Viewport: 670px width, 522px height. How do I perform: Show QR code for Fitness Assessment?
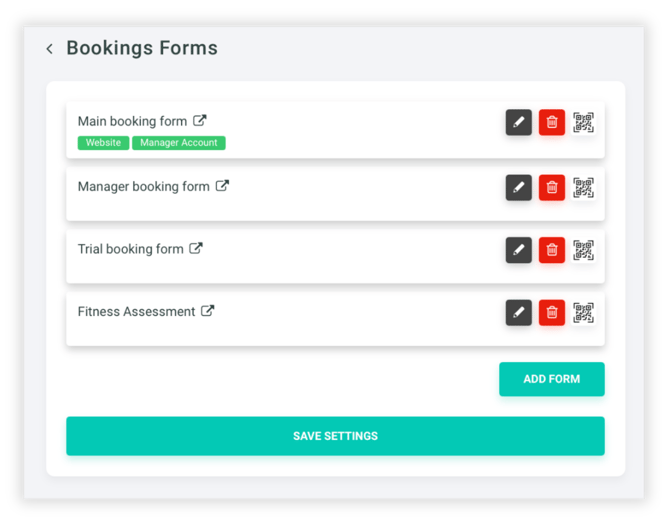point(584,312)
